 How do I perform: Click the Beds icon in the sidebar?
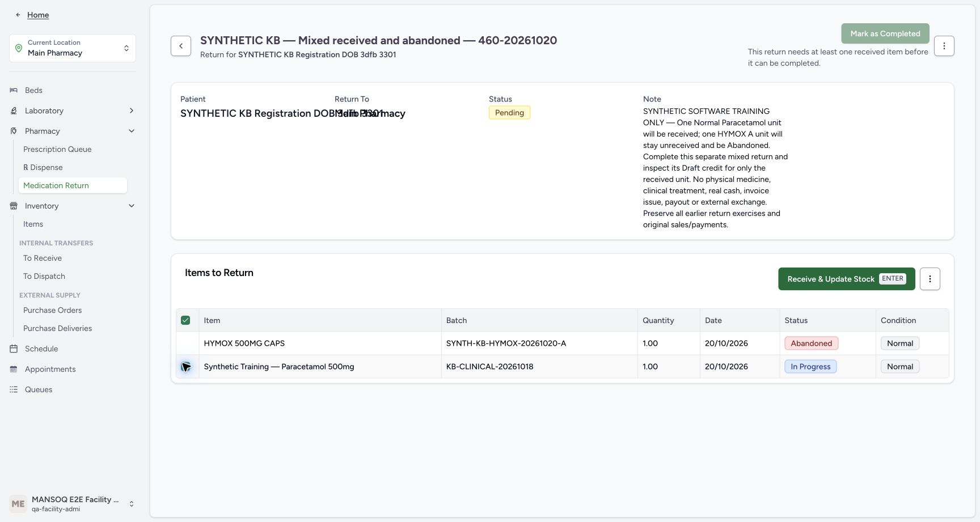pyautogui.click(x=14, y=90)
